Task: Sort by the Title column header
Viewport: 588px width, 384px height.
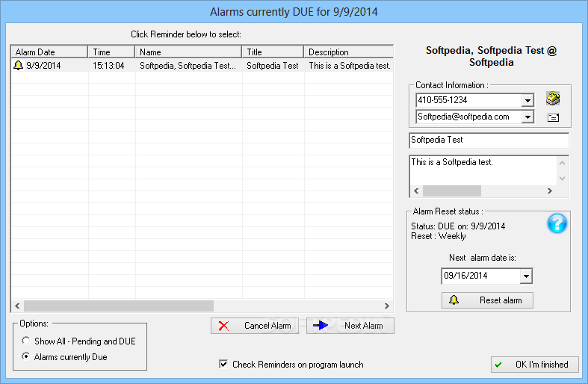Action: pyautogui.click(x=273, y=52)
